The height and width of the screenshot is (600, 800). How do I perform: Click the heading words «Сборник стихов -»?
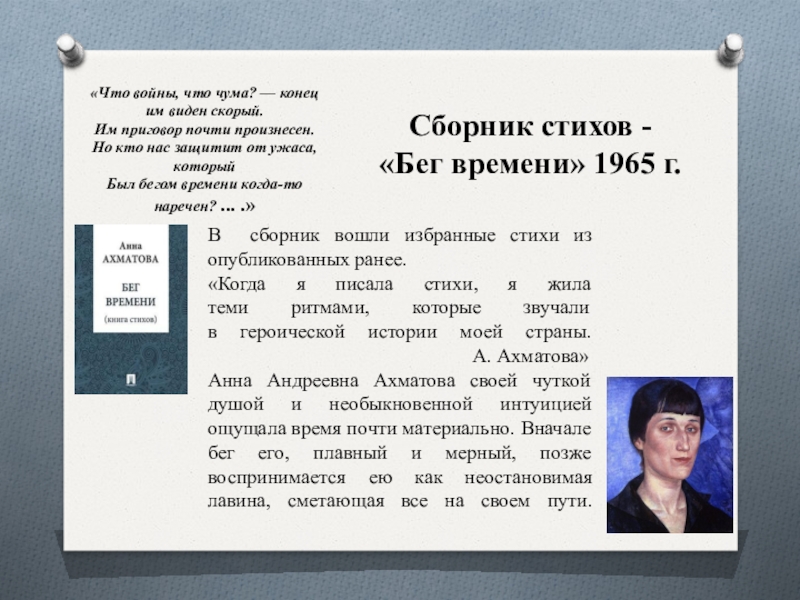point(530,126)
